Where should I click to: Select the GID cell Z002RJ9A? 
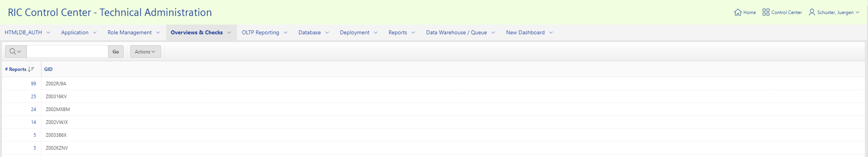point(56,84)
